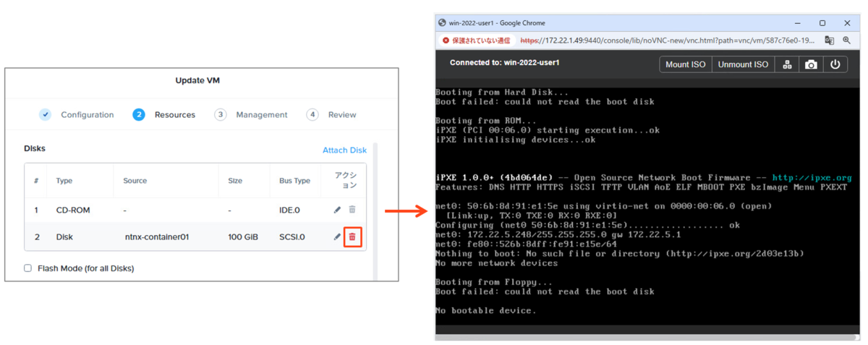Click the CD-ROM type cell
868x345 pixels.
click(x=72, y=210)
